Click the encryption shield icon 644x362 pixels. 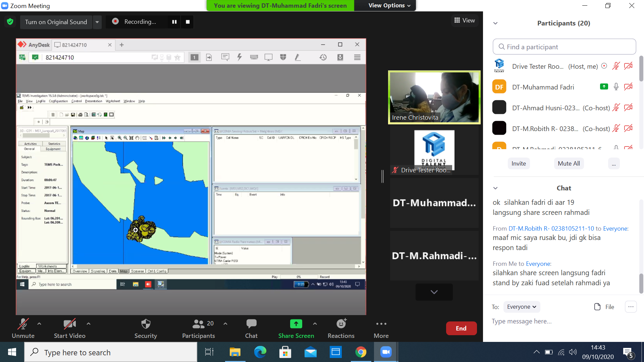10,22
